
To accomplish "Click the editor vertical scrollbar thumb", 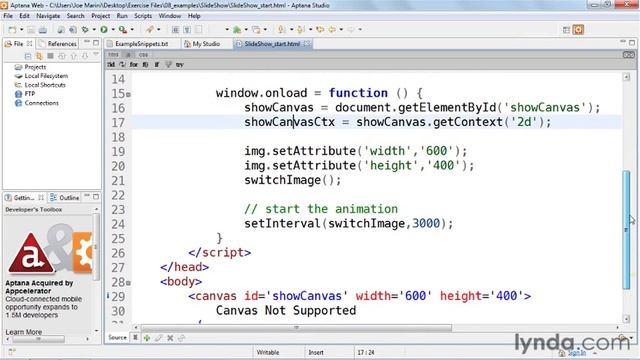I will coord(626,230).
